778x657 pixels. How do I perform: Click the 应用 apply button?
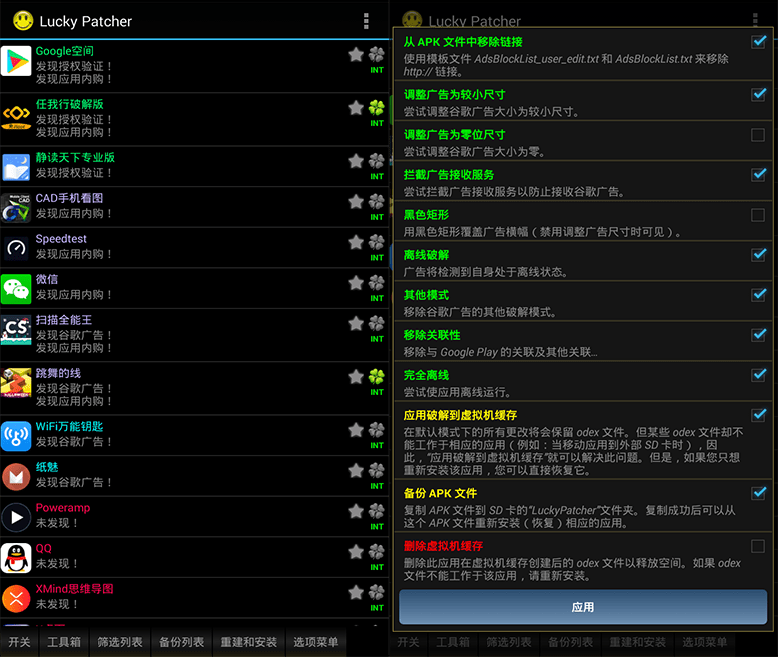(x=583, y=607)
